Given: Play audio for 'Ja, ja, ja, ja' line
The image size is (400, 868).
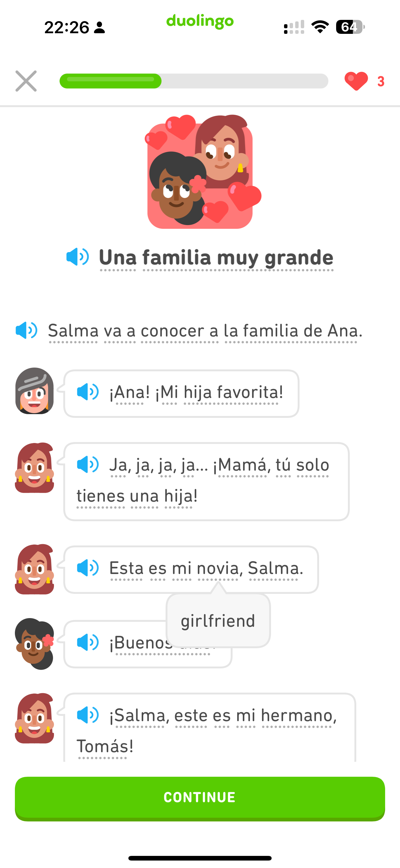Looking at the screenshot, I should (x=88, y=465).
